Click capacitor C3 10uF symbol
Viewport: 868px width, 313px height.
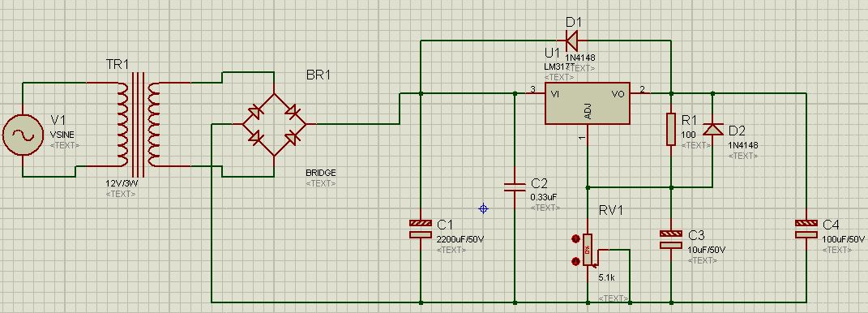pyautogui.click(x=671, y=239)
